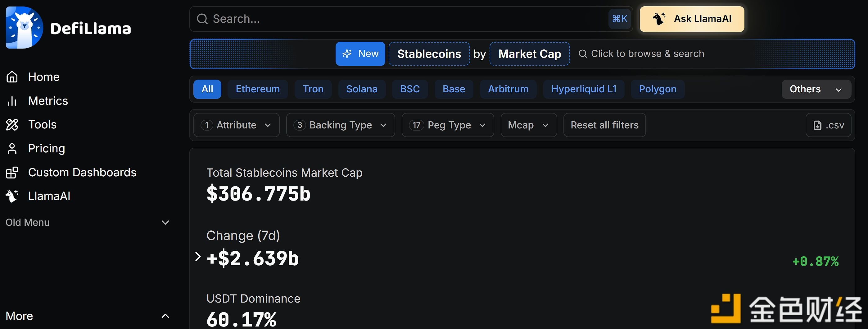Open the Backing Type dropdown
Viewport: 868px width, 329px height.
(340, 125)
